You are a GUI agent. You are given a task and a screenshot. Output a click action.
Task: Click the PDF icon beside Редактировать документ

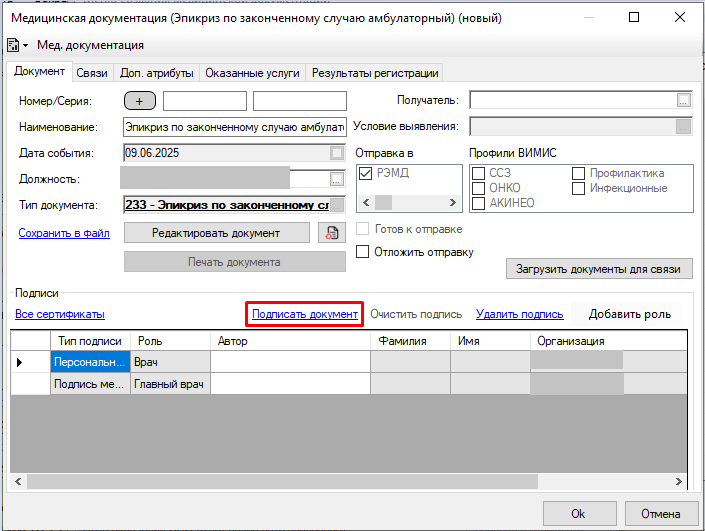pyautogui.click(x=330, y=232)
